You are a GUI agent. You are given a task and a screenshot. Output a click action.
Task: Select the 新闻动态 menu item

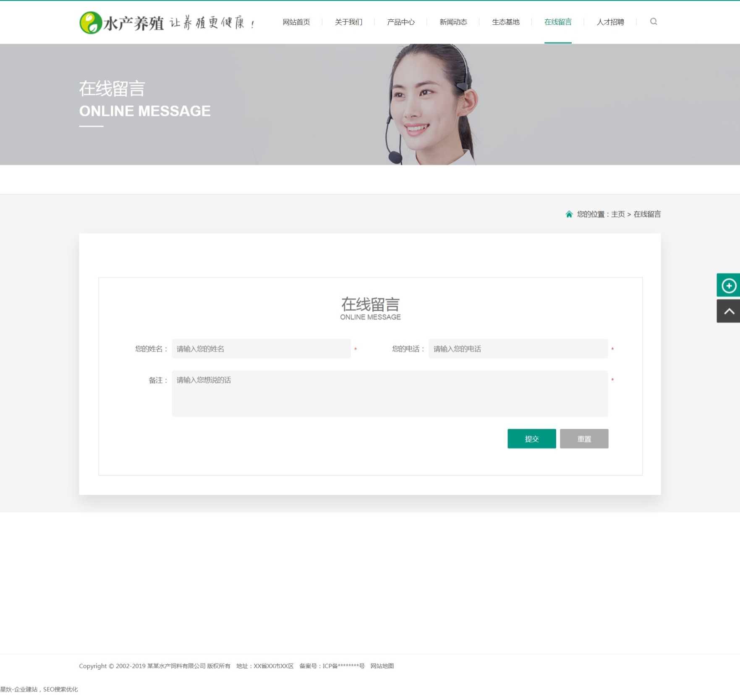point(453,22)
